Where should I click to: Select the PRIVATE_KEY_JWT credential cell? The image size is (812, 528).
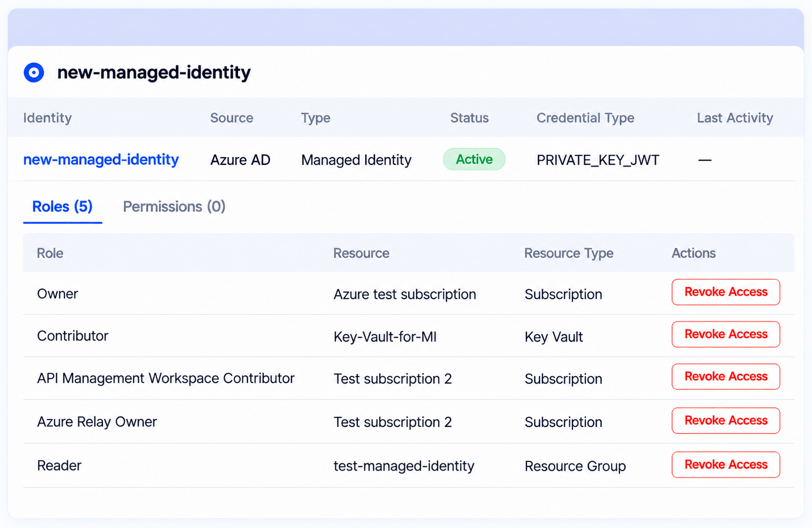[x=598, y=160]
